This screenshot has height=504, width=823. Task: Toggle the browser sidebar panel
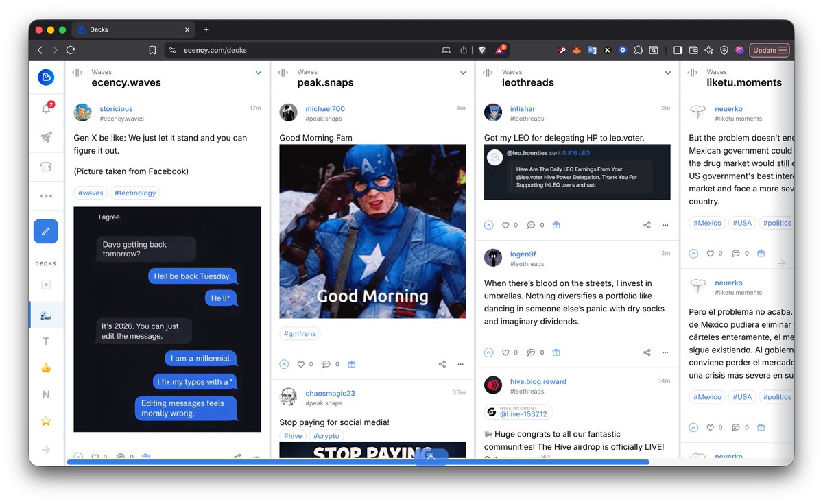pos(678,50)
